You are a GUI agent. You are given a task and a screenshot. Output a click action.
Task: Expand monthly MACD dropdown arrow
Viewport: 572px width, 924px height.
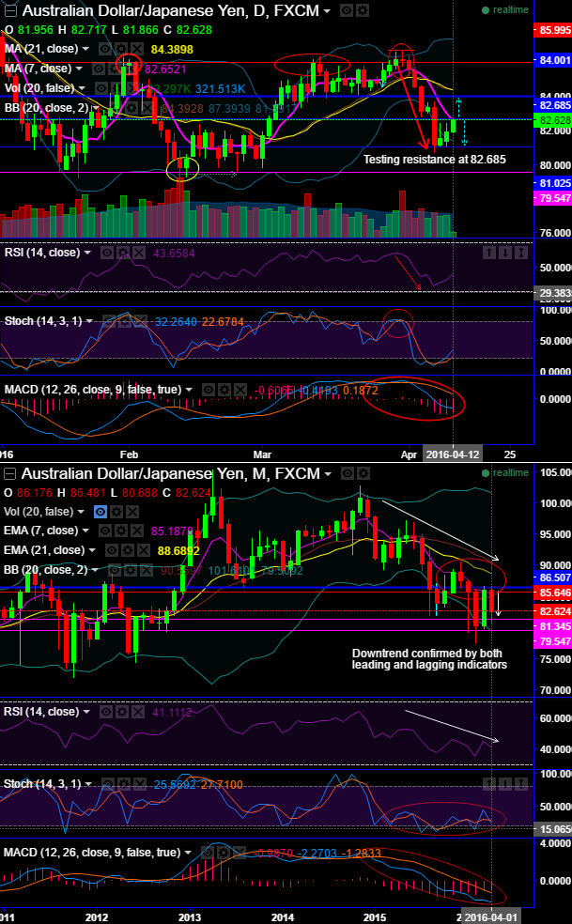tap(188, 853)
